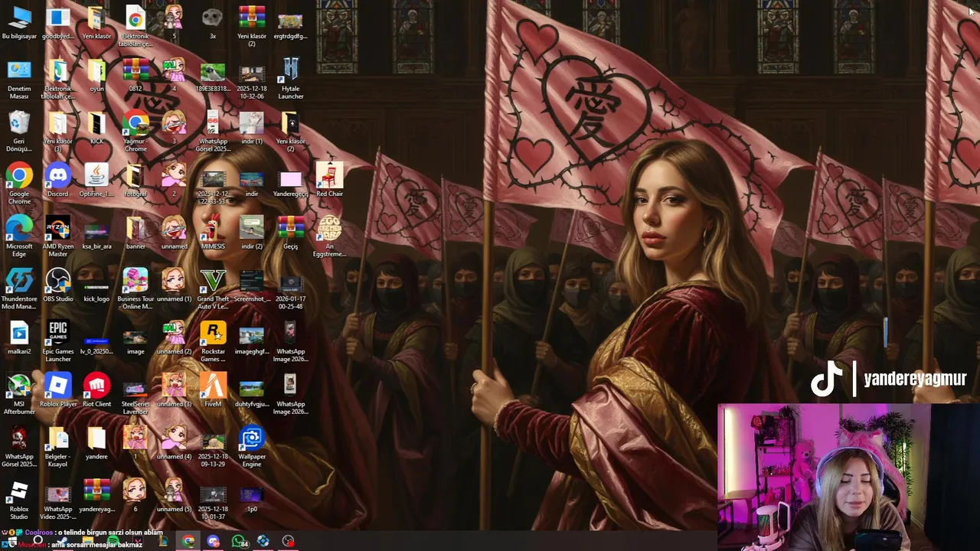
Task: Launch An Eggstreme game shortcut
Action: (x=329, y=236)
